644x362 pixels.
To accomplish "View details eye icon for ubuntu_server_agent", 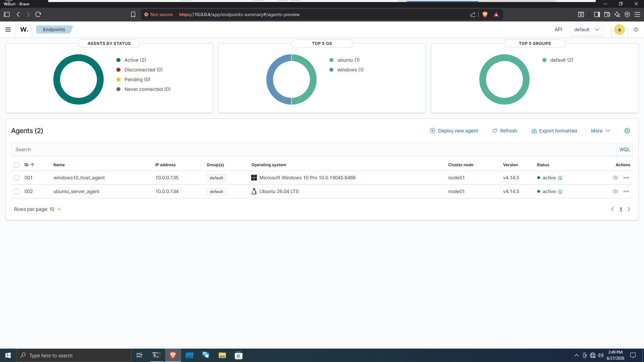I will coord(615,191).
